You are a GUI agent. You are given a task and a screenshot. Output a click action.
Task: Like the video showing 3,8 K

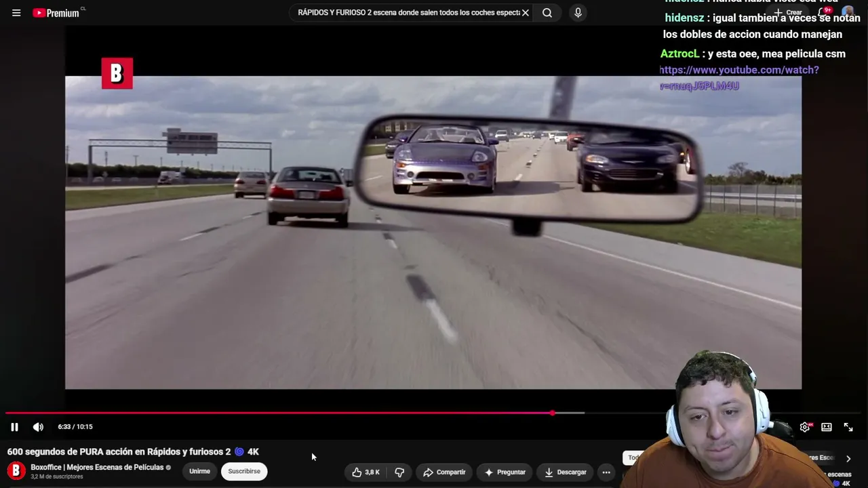[x=366, y=472]
